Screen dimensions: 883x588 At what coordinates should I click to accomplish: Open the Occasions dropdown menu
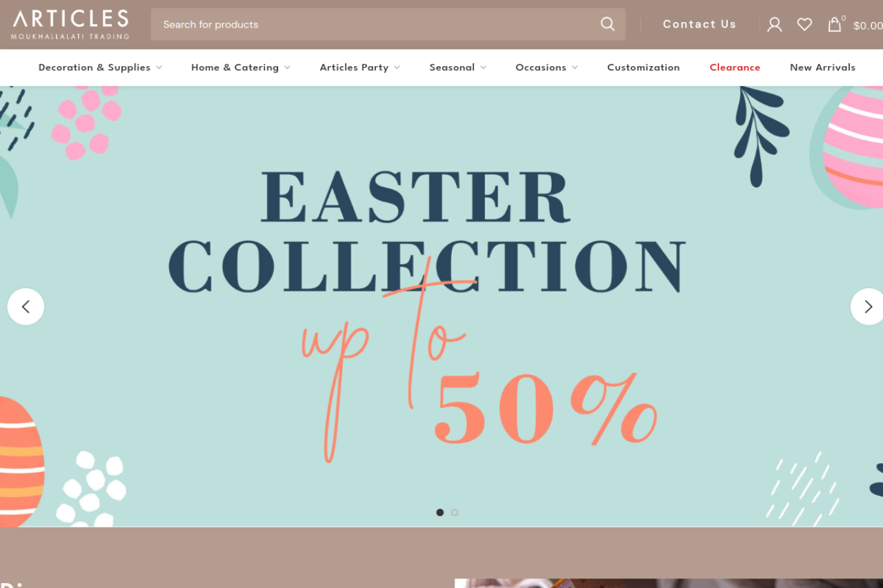[546, 68]
